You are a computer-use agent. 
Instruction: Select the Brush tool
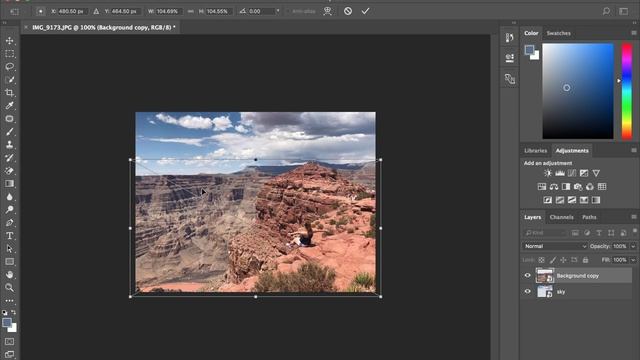[9, 132]
